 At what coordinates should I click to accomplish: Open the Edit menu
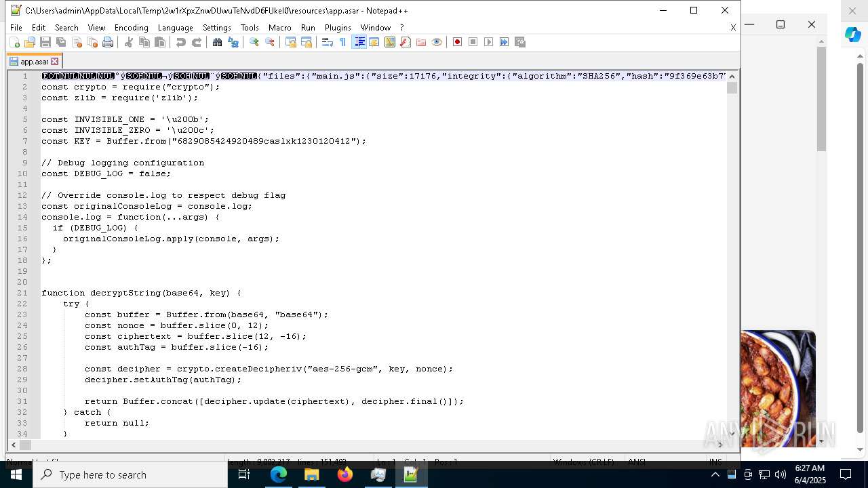tap(39, 28)
